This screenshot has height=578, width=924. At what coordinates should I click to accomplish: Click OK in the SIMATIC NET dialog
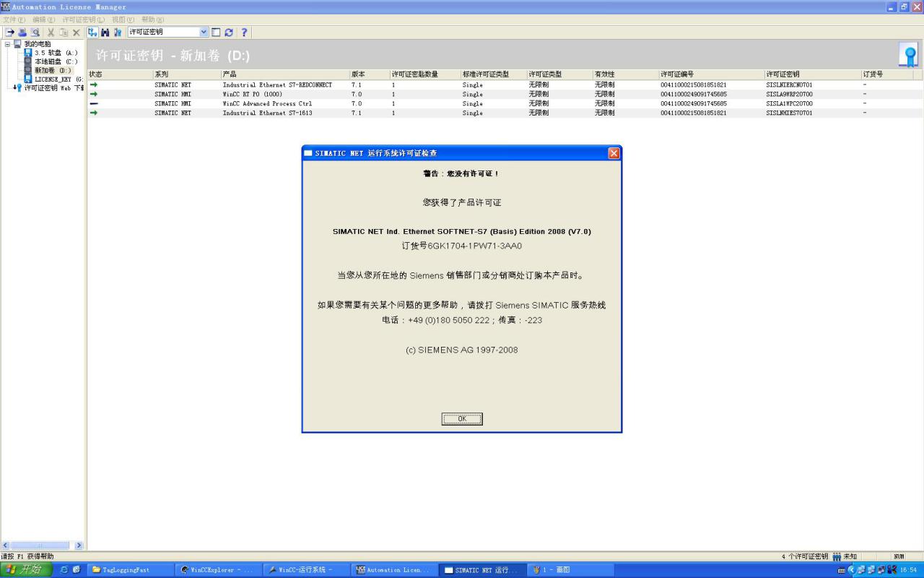pyautogui.click(x=462, y=419)
